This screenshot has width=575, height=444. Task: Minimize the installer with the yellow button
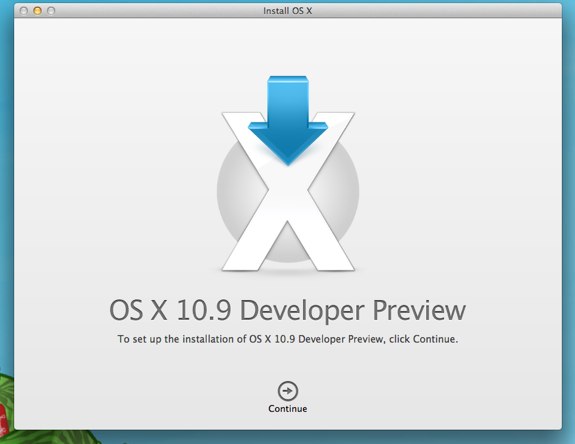pos(37,11)
